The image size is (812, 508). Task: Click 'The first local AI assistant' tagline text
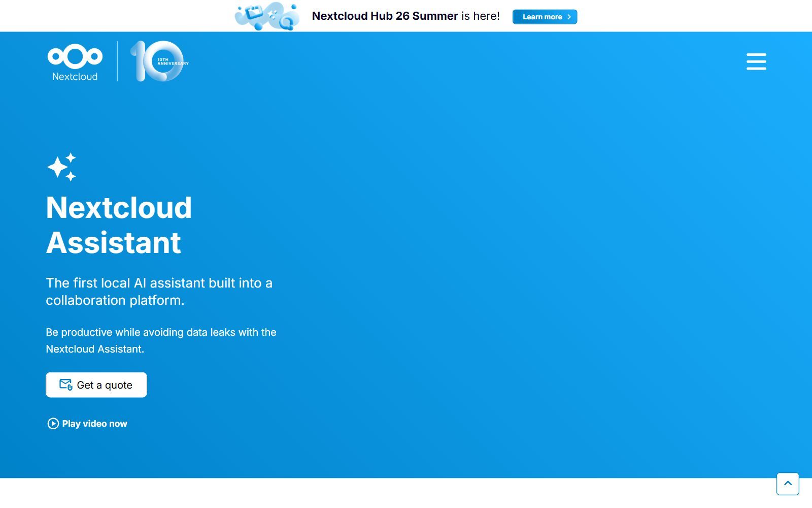[x=159, y=292]
